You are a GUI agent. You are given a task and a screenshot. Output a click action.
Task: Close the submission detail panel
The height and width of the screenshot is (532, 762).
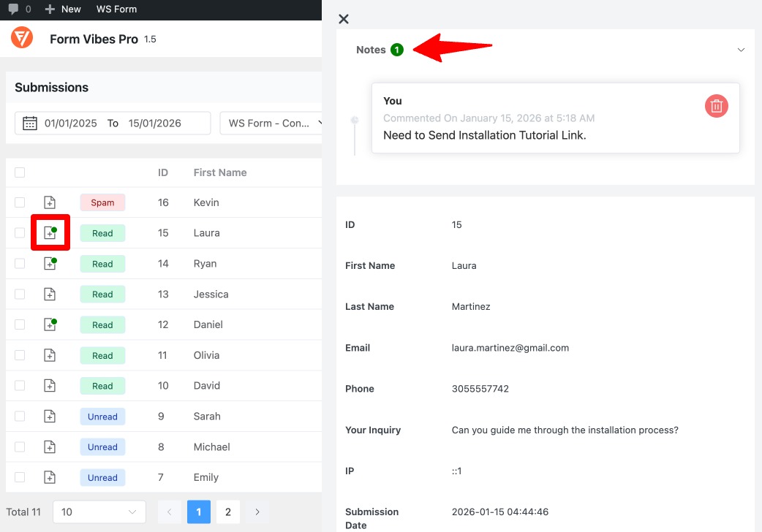coord(344,19)
